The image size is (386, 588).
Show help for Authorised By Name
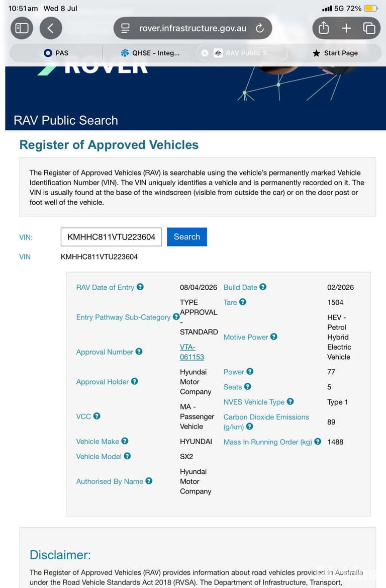pos(149,481)
